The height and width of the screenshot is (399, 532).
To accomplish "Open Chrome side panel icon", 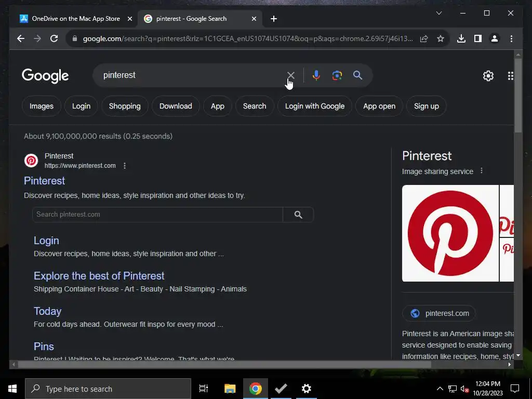I will pos(478,38).
